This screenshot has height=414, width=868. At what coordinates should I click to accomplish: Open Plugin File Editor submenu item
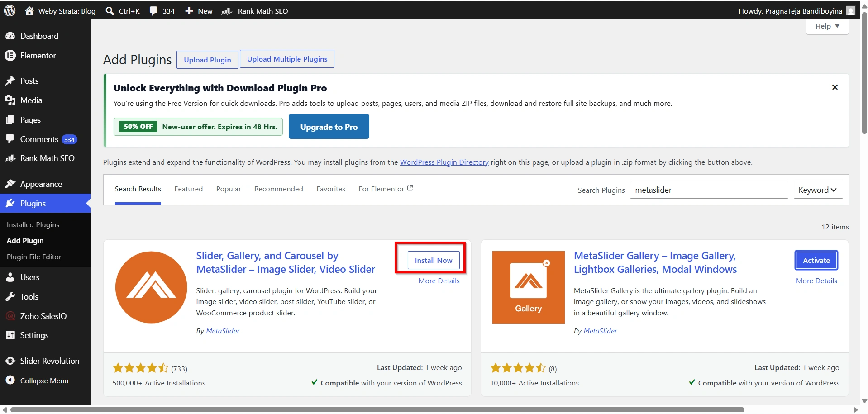click(34, 257)
